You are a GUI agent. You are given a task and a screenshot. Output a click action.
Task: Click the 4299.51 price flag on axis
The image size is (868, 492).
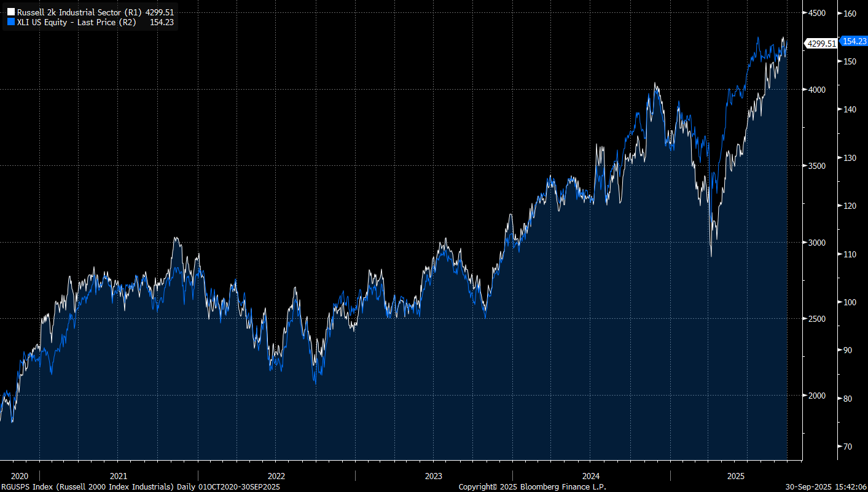pyautogui.click(x=821, y=43)
